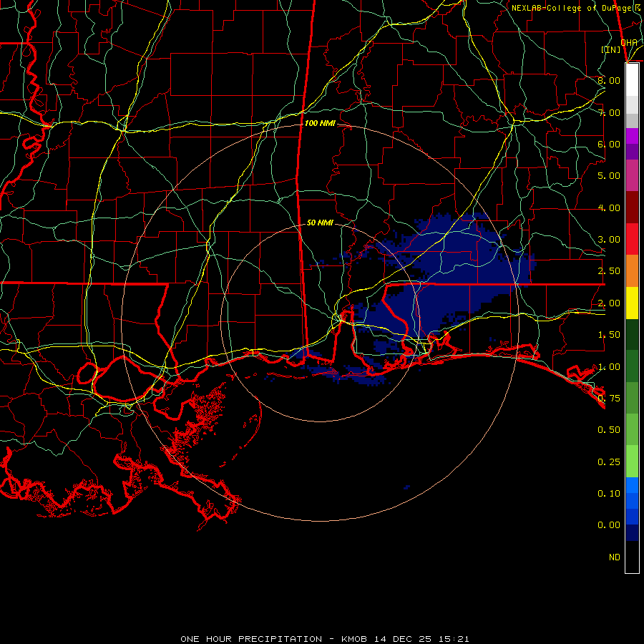Click the 1.50 legend value

609,335
